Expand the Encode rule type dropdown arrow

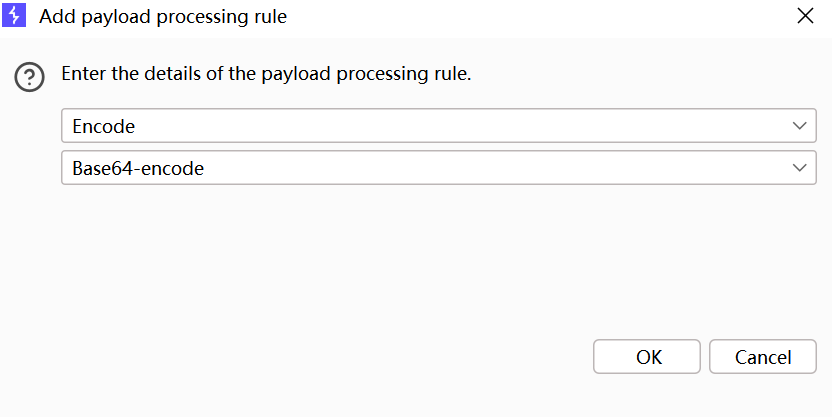(799, 126)
